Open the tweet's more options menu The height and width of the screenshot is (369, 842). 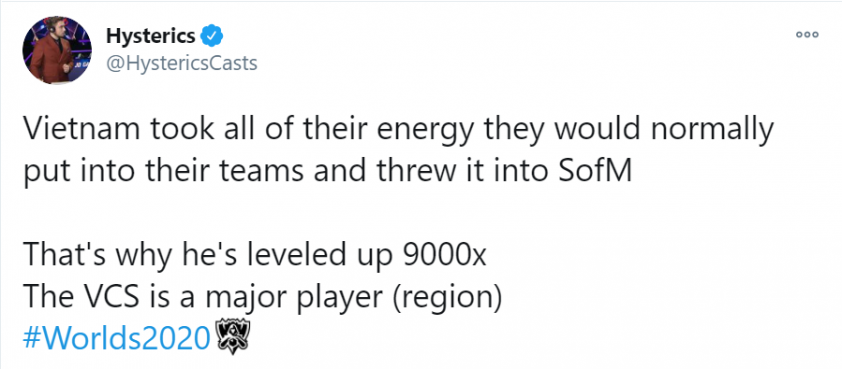click(807, 34)
